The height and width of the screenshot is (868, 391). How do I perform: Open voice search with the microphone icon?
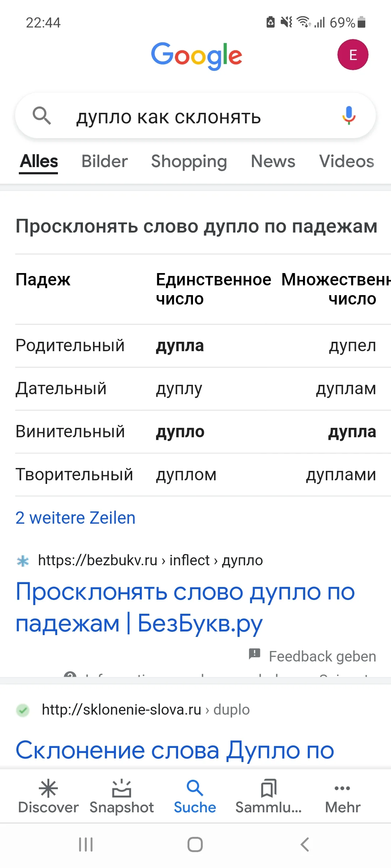(x=349, y=116)
